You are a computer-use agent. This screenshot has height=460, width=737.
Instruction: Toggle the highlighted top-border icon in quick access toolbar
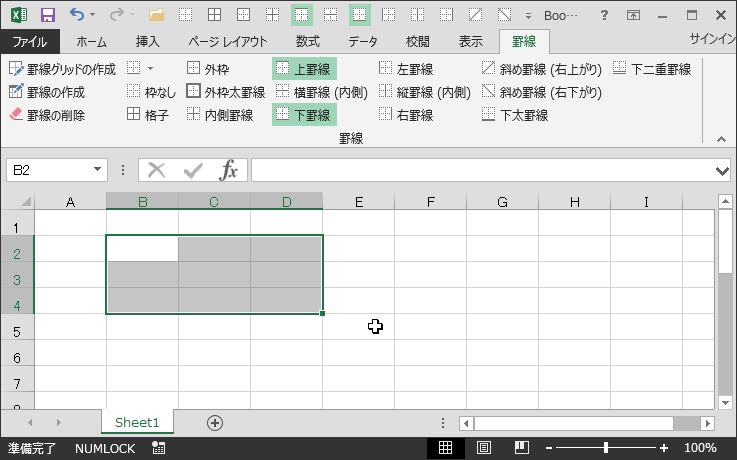click(301, 15)
